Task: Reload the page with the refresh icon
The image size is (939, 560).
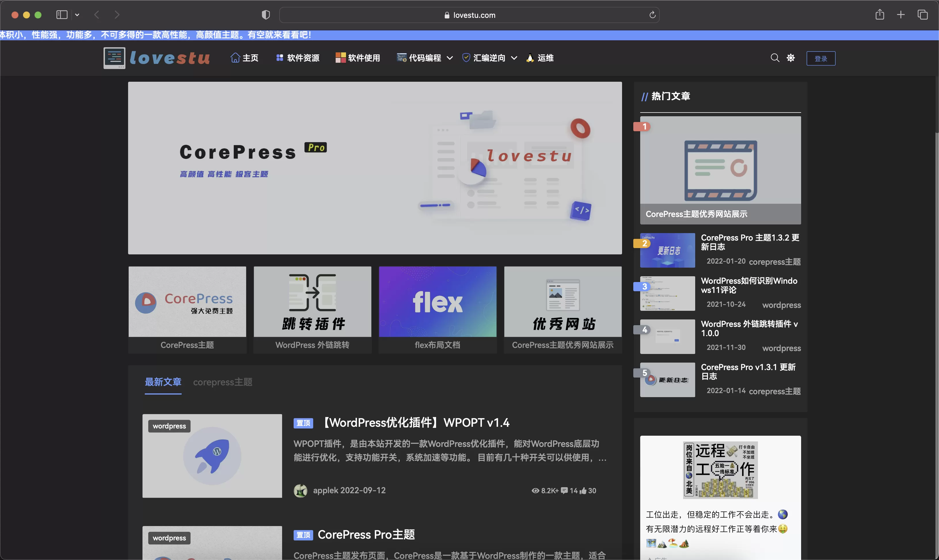Action: (x=652, y=15)
